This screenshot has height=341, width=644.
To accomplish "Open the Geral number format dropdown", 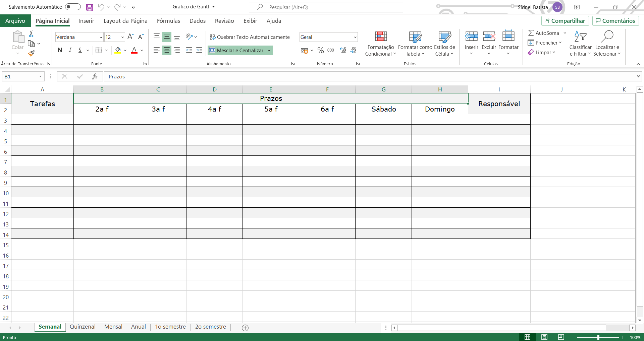I will click(355, 37).
